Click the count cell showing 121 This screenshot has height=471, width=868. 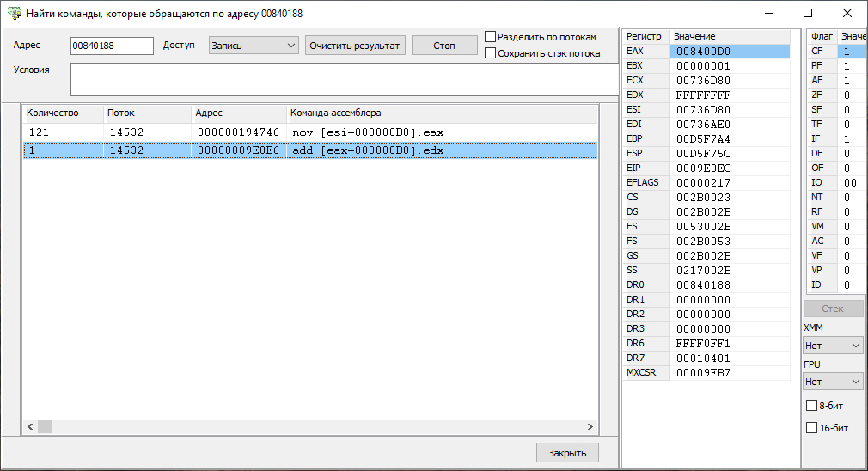[x=39, y=132]
